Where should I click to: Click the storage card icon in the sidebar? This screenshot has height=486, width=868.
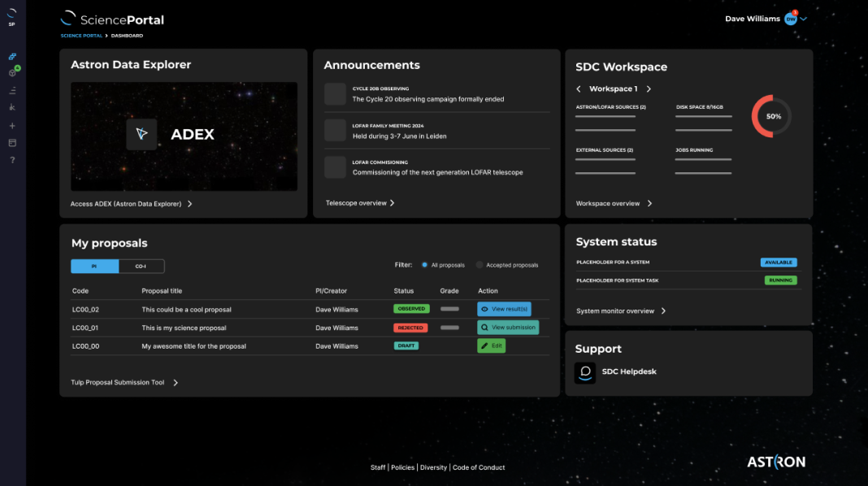click(x=11, y=142)
